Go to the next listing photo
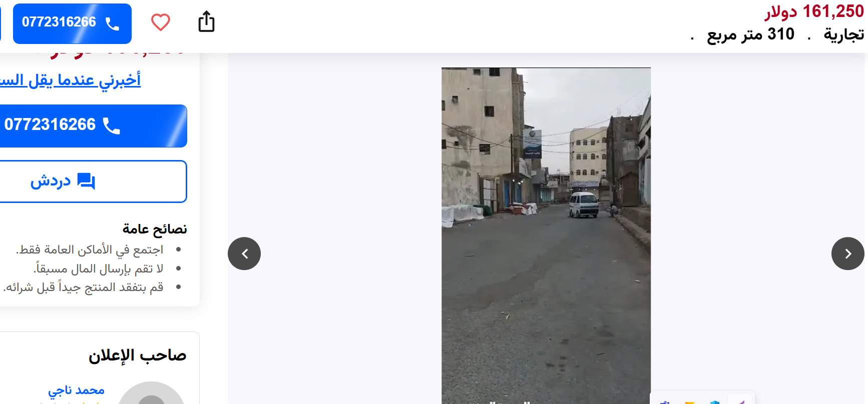Viewport: 868px width, 404px height. point(847,253)
